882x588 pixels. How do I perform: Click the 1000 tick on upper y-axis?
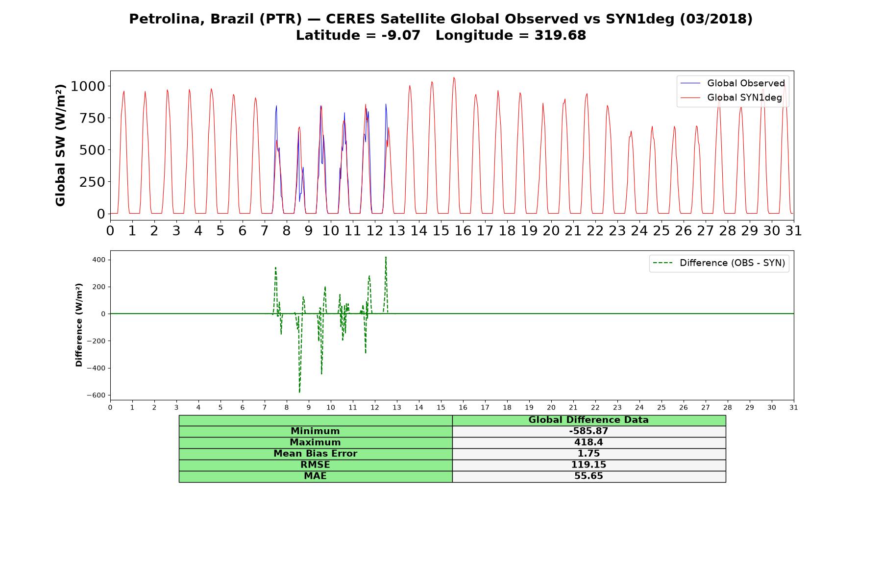click(x=88, y=86)
